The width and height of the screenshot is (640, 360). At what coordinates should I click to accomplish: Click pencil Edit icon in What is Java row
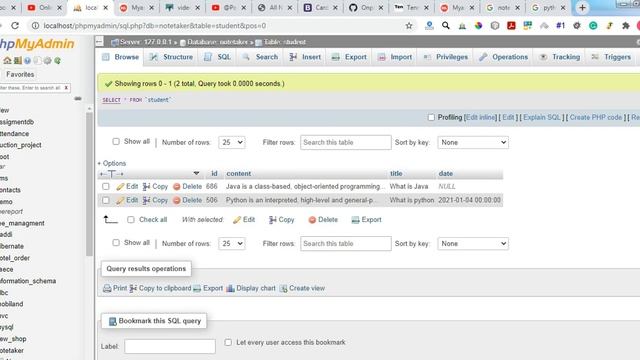(120, 187)
